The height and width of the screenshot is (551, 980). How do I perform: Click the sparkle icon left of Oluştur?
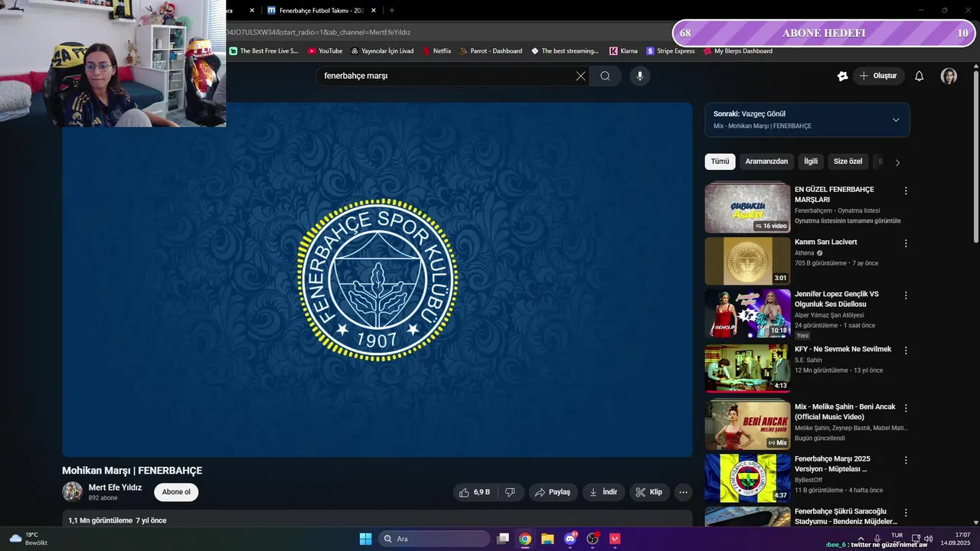tap(842, 76)
